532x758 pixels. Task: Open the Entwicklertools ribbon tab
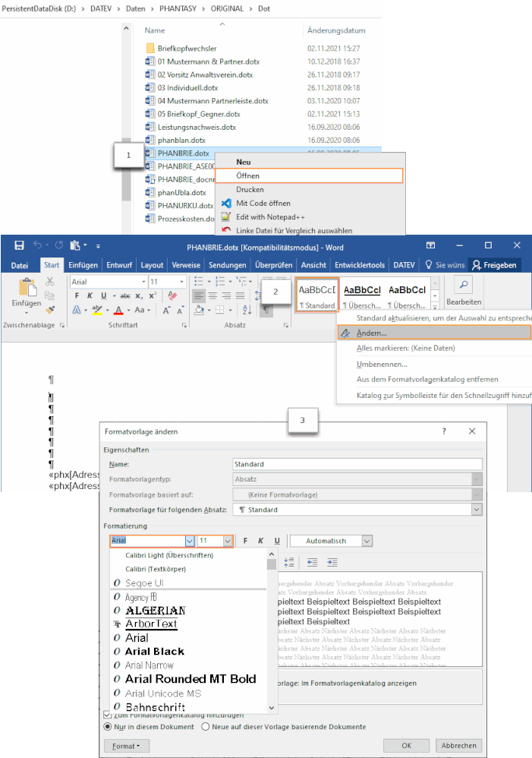pyautogui.click(x=360, y=265)
